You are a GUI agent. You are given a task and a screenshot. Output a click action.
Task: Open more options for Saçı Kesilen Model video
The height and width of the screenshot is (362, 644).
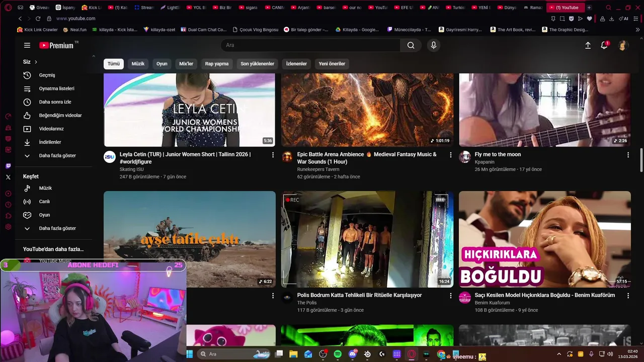pos(628,296)
